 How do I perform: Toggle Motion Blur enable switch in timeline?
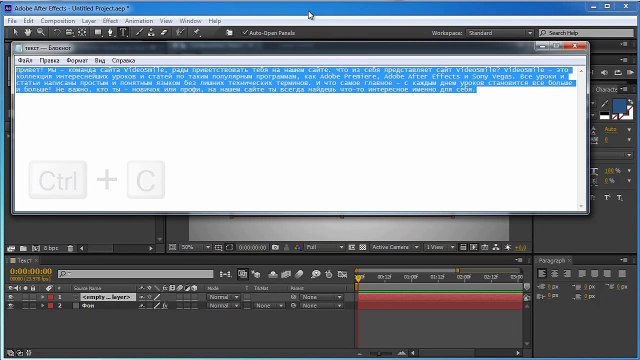click(299, 274)
